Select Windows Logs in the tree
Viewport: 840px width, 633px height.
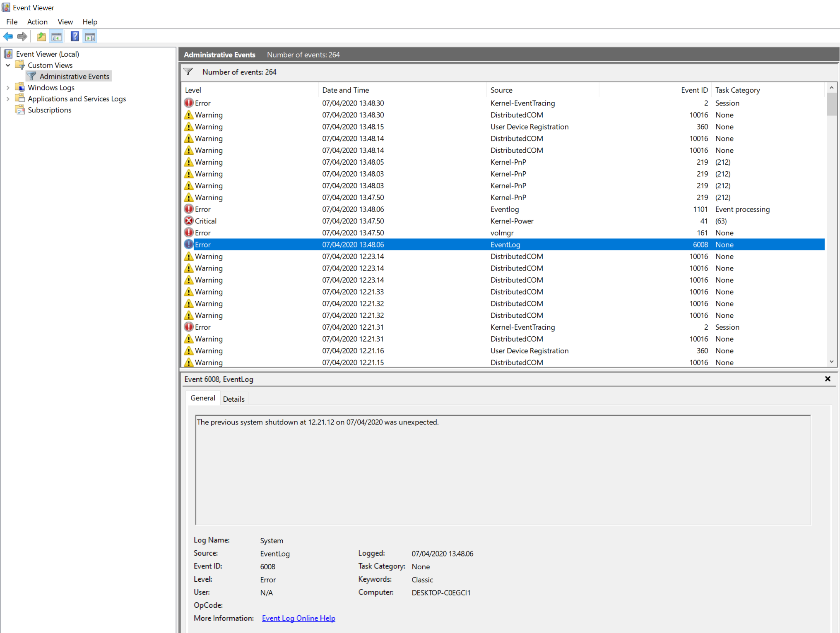click(x=51, y=87)
